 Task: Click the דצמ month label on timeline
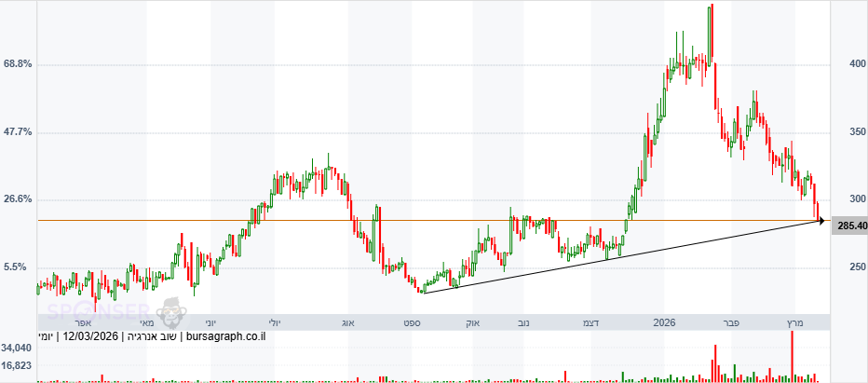tap(590, 322)
